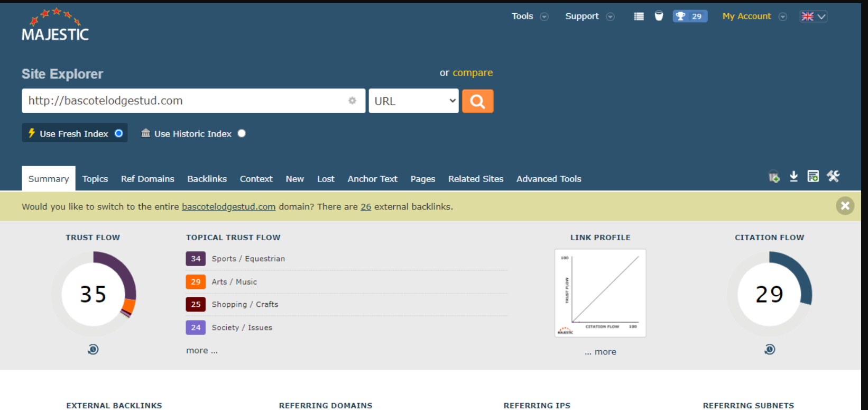Click the Majestic logo

point(55,25)
